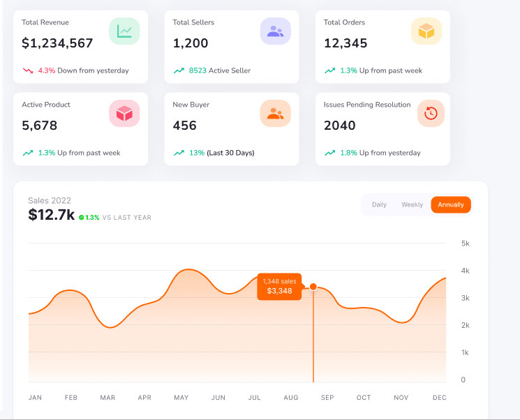Select the Annually chart tab
The image size is (520, 420).
click(x=451, y=204)
